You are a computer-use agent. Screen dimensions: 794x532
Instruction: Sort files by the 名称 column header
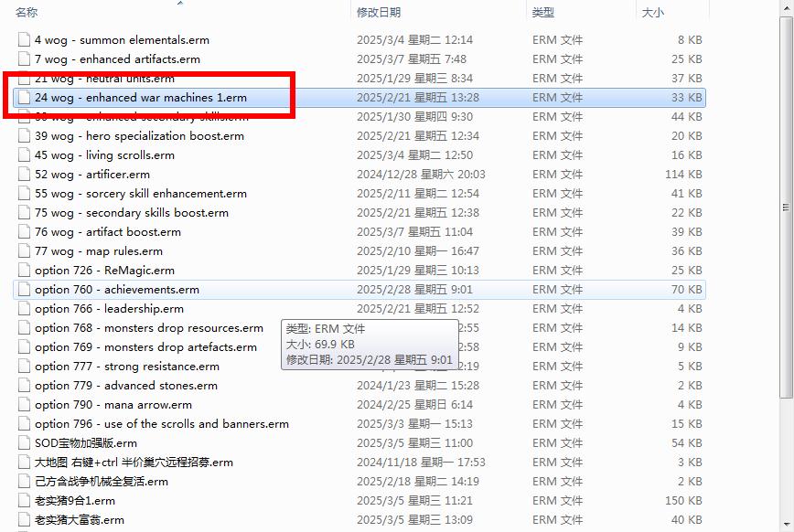pos(27,12)
